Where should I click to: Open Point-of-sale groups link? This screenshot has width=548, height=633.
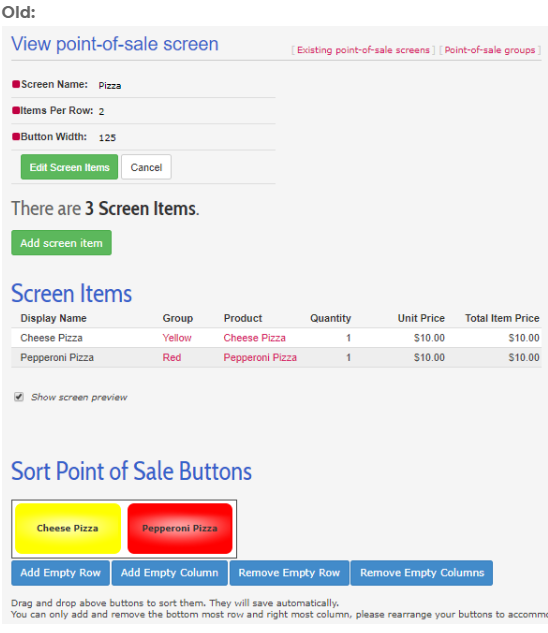point(490,50)
